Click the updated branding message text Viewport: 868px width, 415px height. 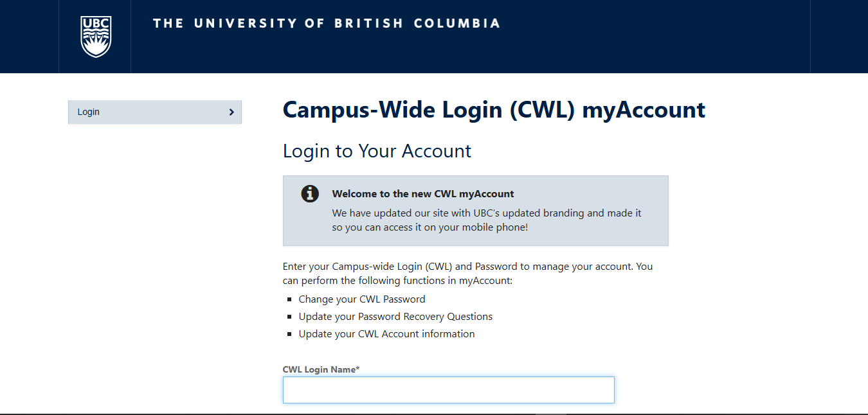[486, 220]
